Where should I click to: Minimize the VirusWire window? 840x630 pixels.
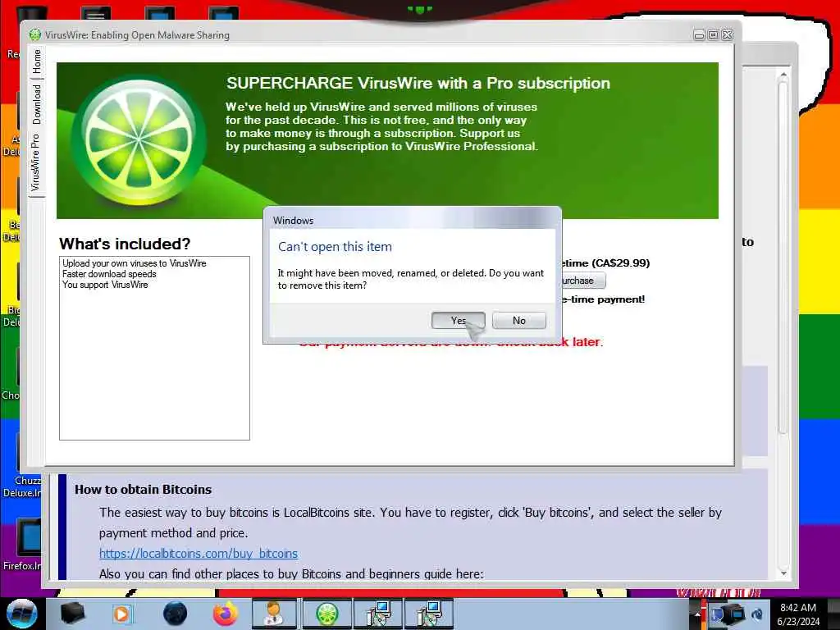(x=699, y=34)
